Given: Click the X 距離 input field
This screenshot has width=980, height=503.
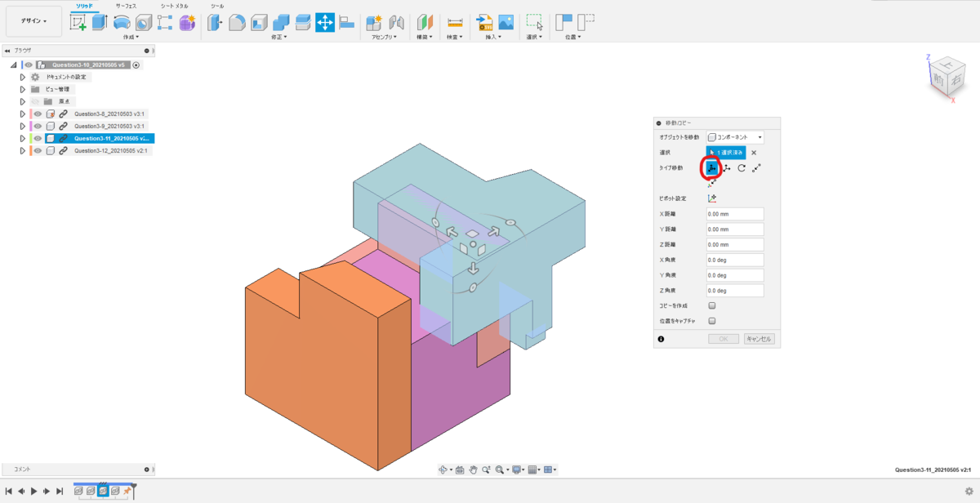Looking at the screenshot, I should pos(735,214).
